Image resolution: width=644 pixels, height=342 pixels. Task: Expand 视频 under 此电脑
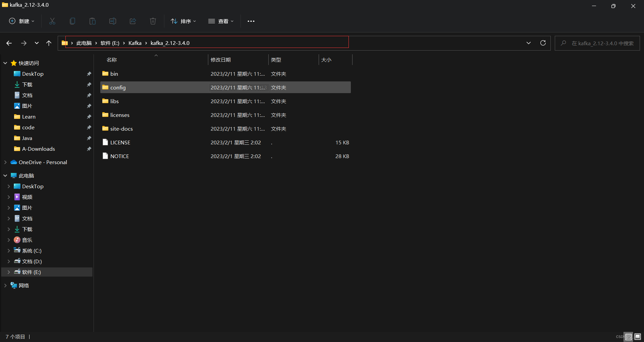click(x=9, y=197)
